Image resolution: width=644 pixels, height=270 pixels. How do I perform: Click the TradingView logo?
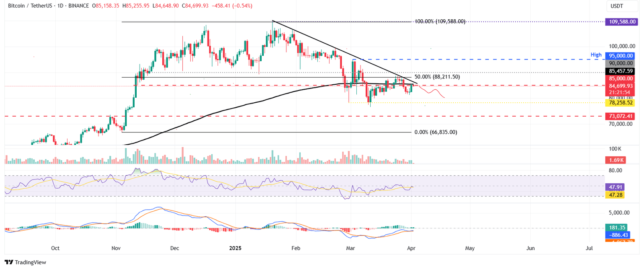click(25, 262)
